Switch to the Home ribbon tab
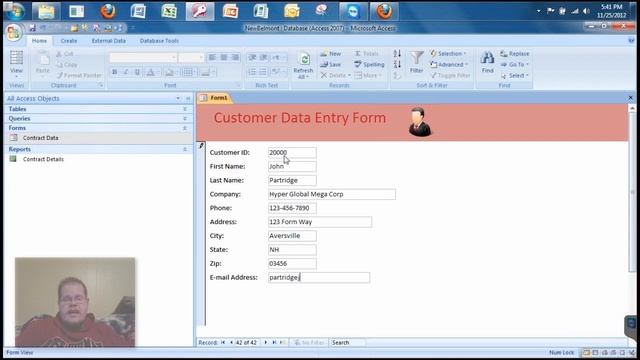 click(x=39, y=41)
